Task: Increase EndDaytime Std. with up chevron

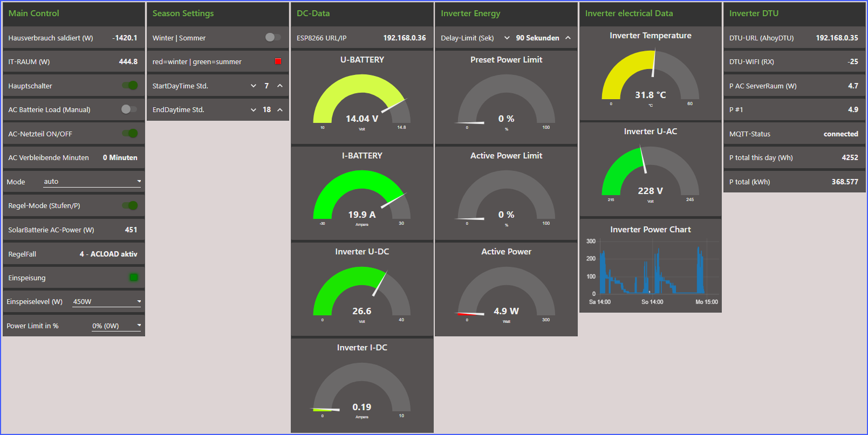Action: click(x=280, y=110)
